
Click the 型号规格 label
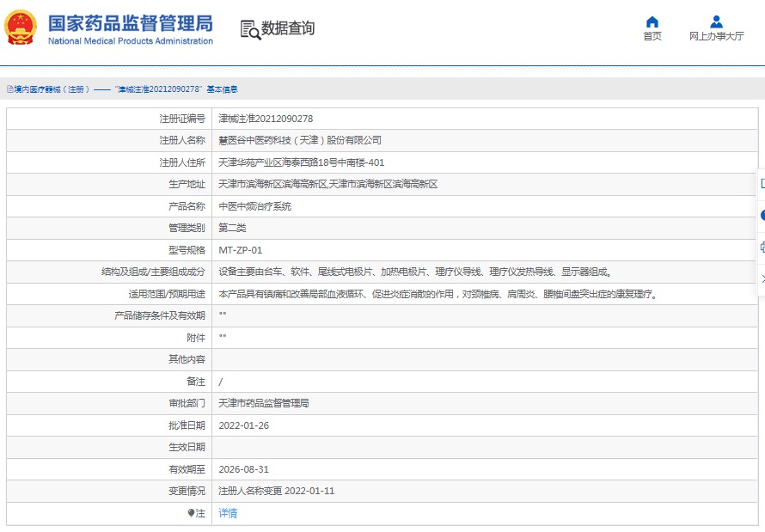[187, 250]
